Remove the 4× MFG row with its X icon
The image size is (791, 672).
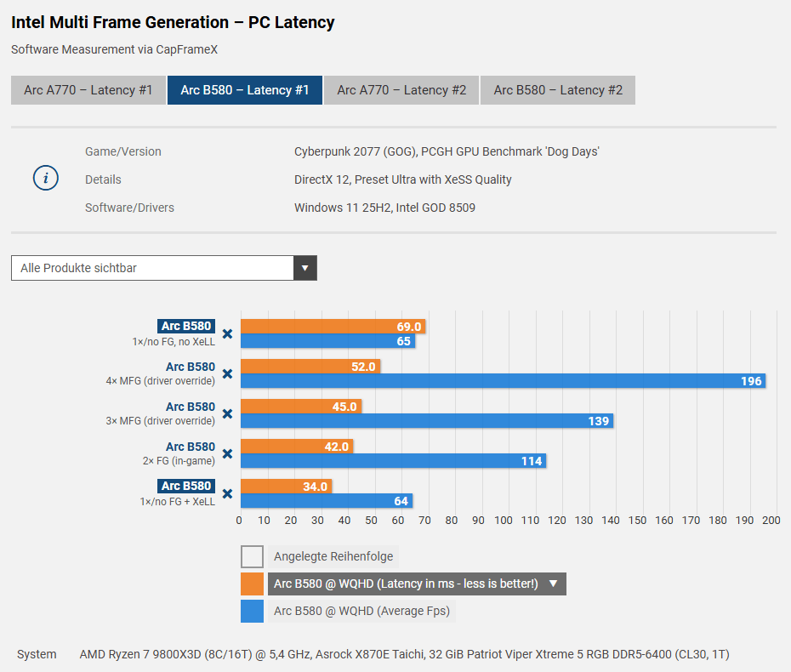click(227, 374)
